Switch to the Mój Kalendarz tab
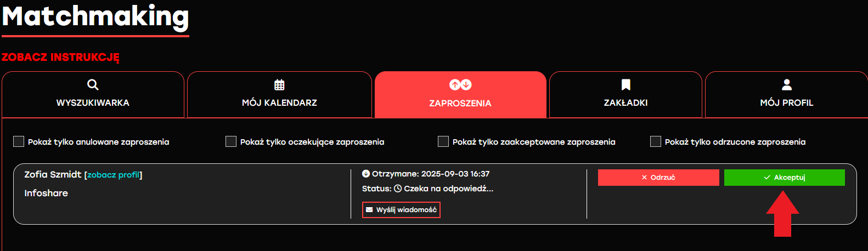Screen dimensions: 868x251 [279, 102]
